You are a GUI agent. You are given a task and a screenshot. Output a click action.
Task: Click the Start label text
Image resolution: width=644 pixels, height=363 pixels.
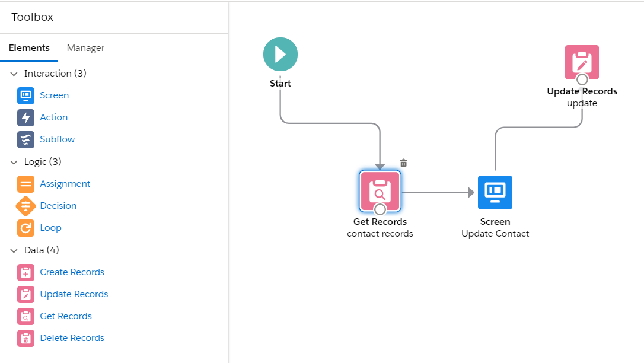pyautogui.click(x=280, y=84)
